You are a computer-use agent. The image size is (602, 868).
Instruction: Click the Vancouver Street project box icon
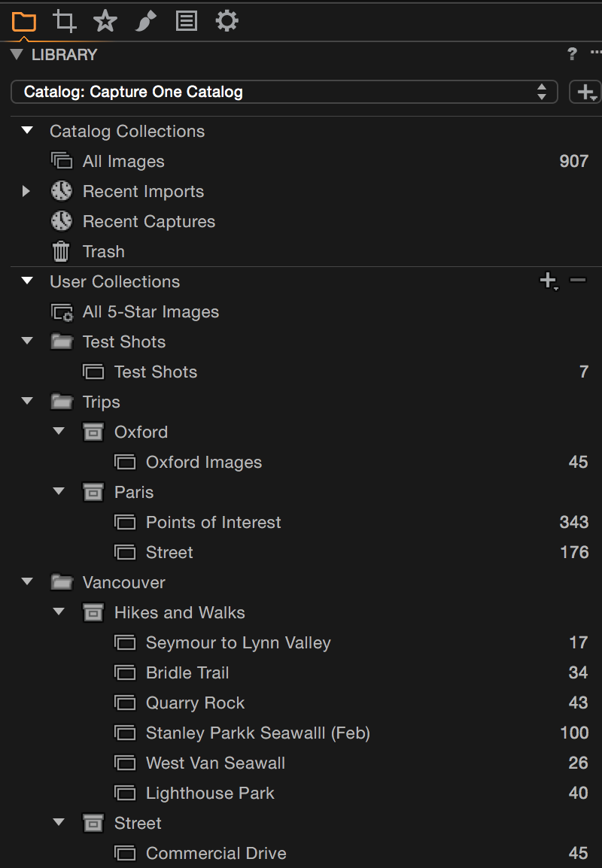[x=93, y=823]
